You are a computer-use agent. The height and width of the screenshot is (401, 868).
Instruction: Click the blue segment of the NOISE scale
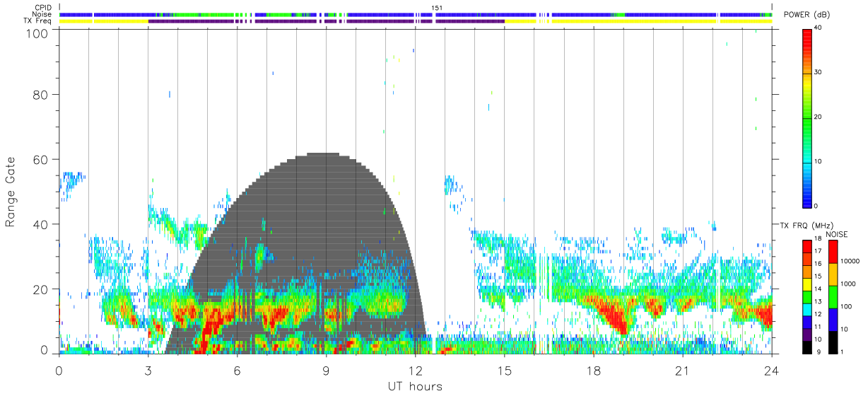pos(832,319)
